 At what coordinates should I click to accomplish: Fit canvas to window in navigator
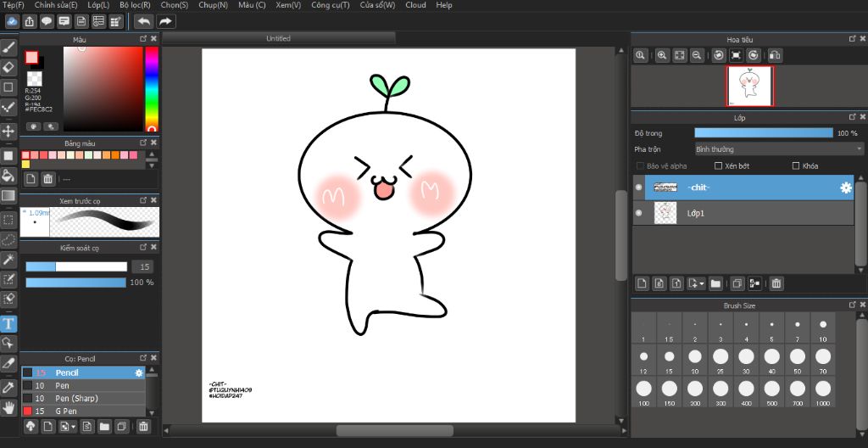click(679, 55)
